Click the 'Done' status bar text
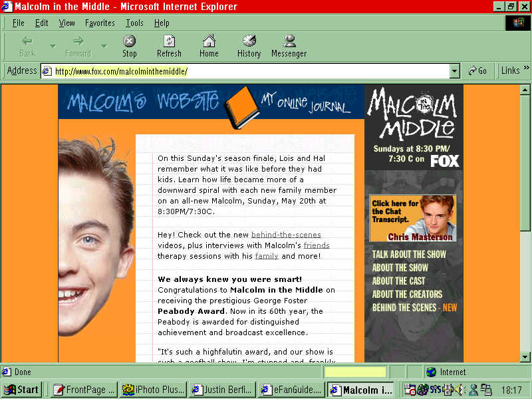The width and height of the screenshot is (532, 399). point(23,372)
